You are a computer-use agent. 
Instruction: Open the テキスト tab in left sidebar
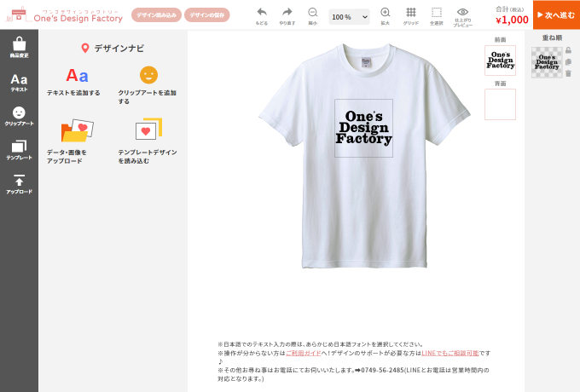click(x=19, y=82)
